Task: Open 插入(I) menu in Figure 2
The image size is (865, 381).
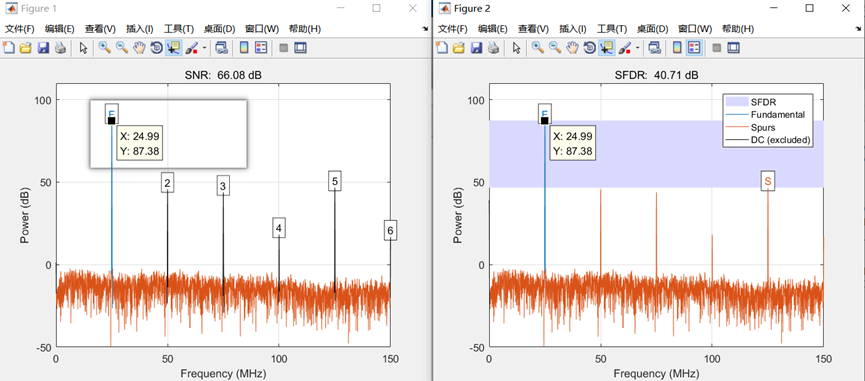Action: pos(573,29)
